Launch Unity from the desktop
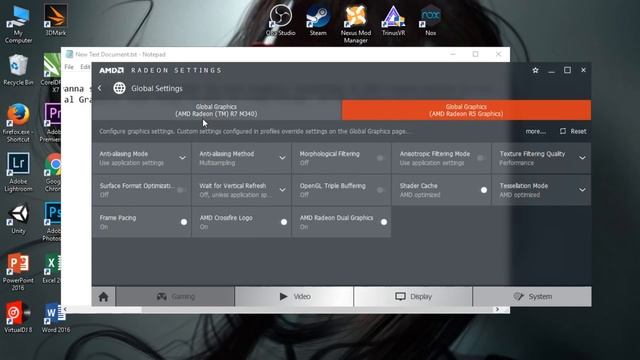This screenshot has height=360, width=640. point(18,219)
